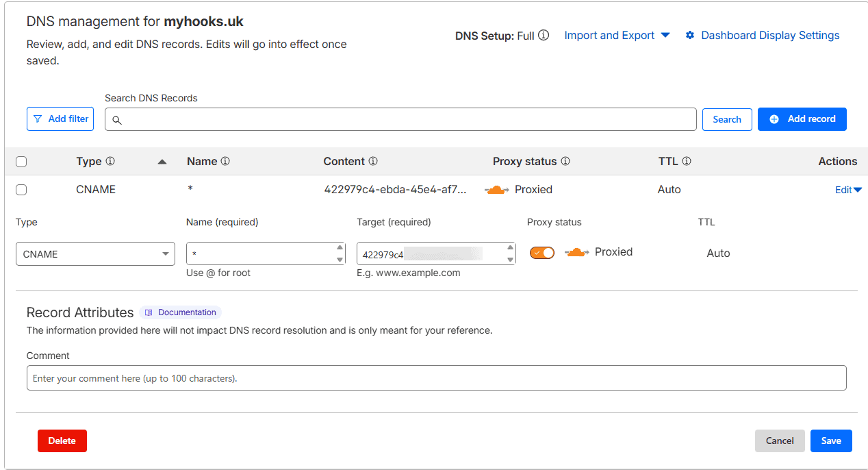Open the record Type dropdown showing CNAME
The image size is (868, 470).
95,253
